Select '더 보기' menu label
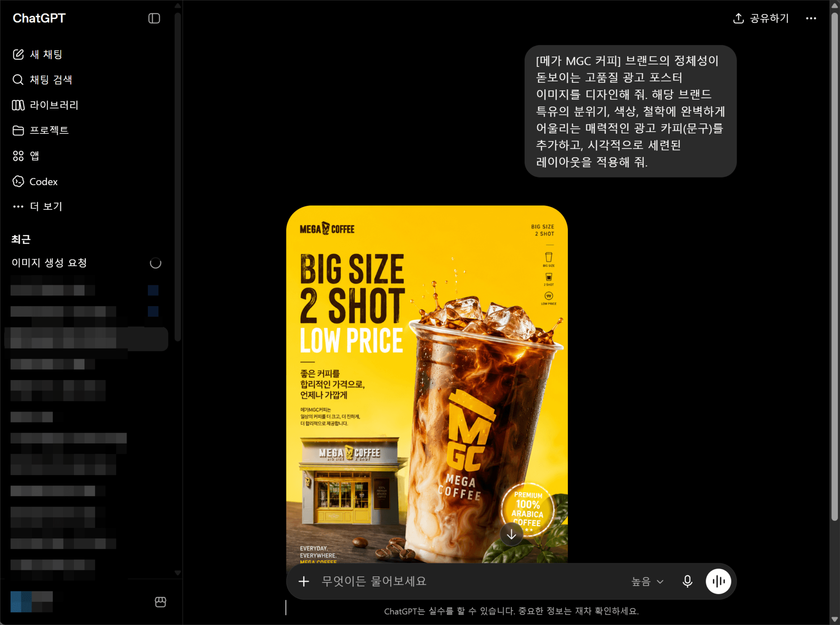The height and width of the screenshot is (625, 840). 46,206
